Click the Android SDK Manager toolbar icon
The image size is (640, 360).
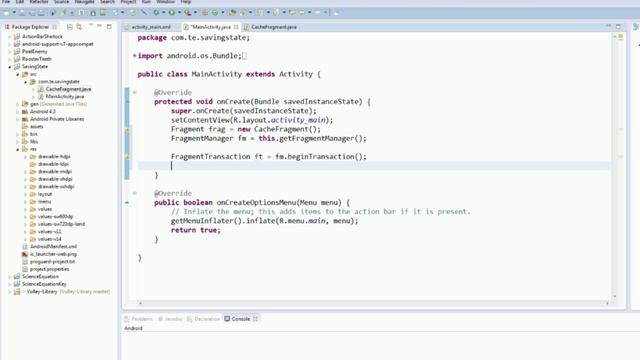[93, 13]
